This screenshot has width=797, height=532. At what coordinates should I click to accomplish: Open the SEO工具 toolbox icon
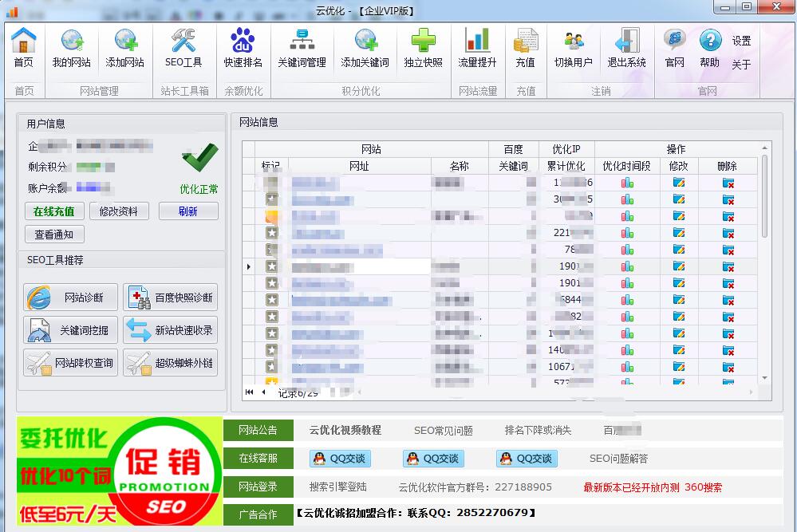[x=183, y=49]
